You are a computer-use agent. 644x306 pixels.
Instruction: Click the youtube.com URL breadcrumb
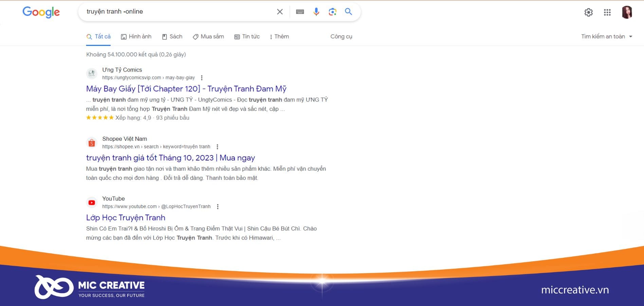coord(156,207)
